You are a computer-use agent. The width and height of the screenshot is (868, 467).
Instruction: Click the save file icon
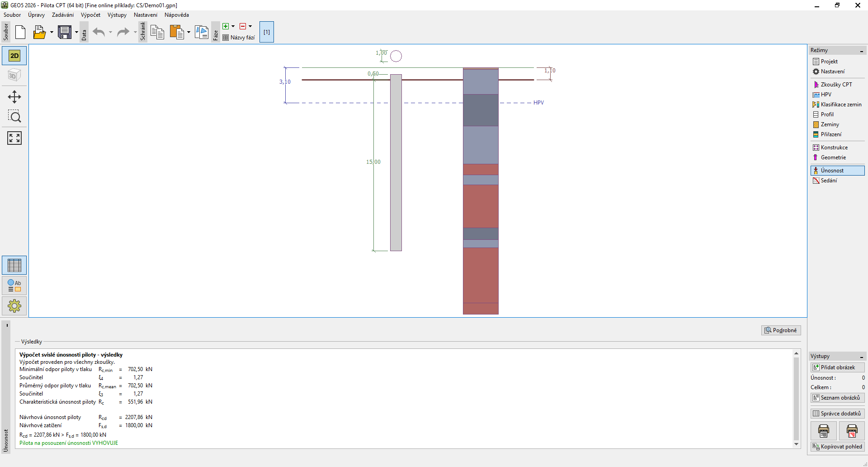pyautogui.click(x=65, y=32)
